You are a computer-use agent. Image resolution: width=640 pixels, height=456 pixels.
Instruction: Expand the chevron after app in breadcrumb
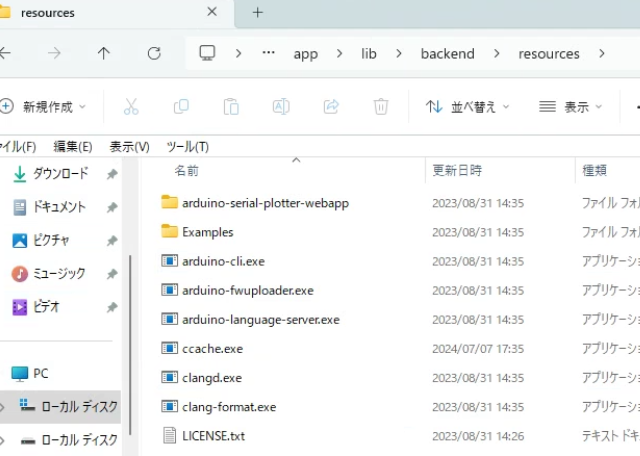(x=339, y=53)
